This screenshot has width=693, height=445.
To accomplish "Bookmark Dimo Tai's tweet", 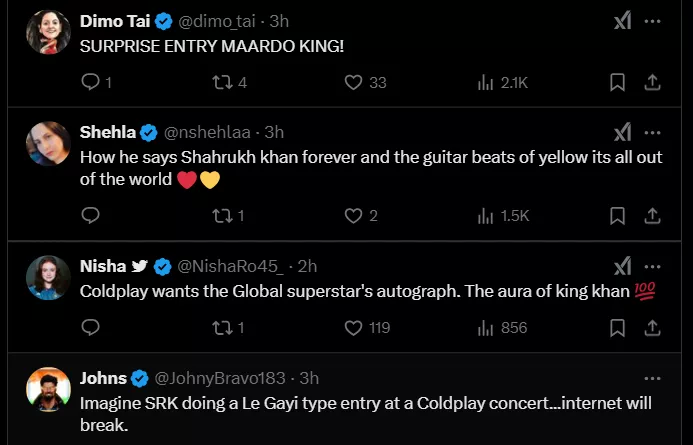I will tap(618, 83).
